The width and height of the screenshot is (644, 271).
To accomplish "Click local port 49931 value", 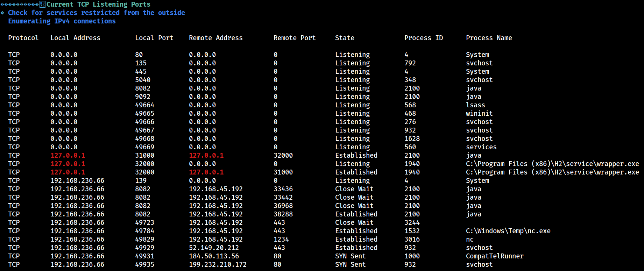I will (x=145, y=256).
